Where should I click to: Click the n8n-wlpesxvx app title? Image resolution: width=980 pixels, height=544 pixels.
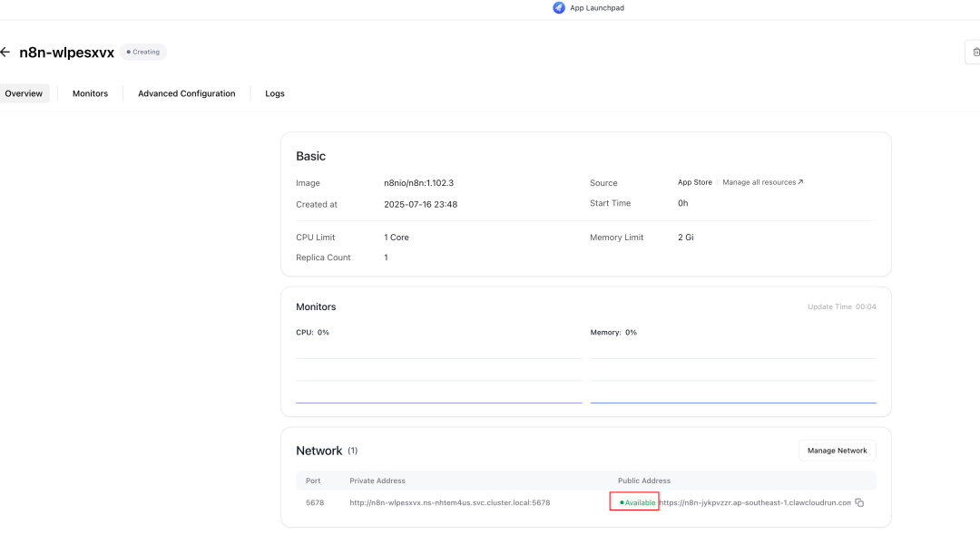coord(67,53)
